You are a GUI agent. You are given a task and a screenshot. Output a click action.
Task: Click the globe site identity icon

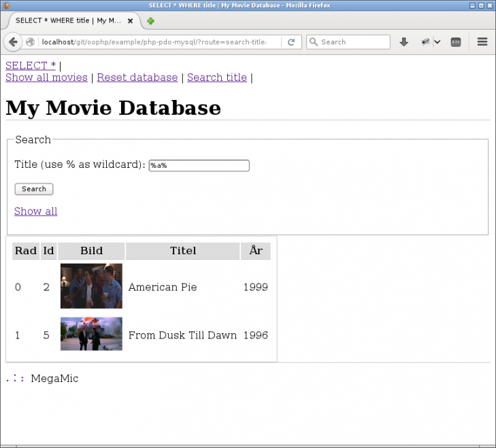pos(31,42)
